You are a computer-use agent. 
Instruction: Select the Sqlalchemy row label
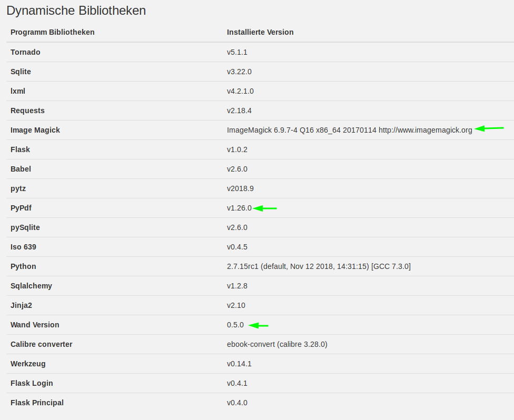(31, 286)
